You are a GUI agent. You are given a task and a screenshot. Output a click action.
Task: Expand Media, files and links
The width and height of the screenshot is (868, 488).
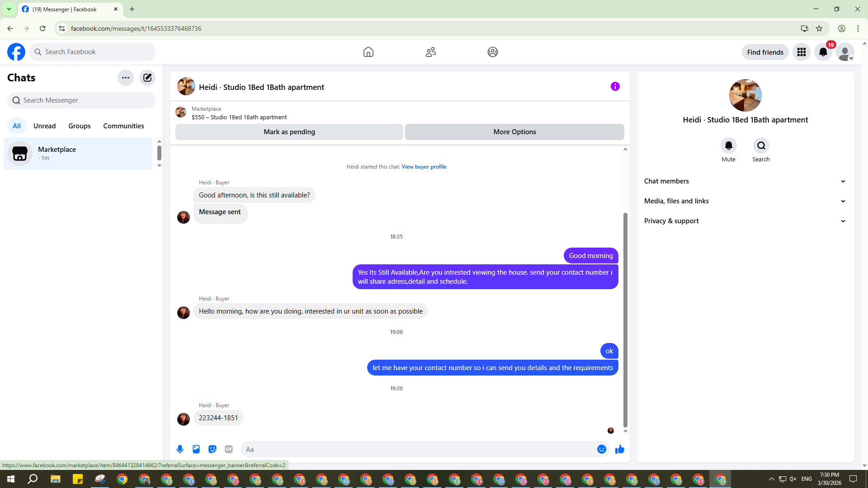[745, 201]
